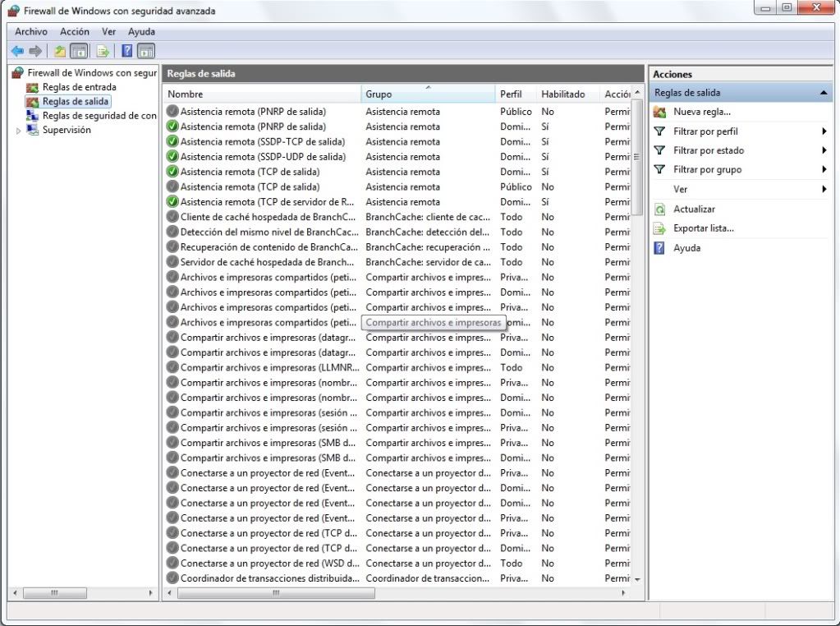
Task: Click the rules list scroll-right arrow
Action: [x=623, y=593]
